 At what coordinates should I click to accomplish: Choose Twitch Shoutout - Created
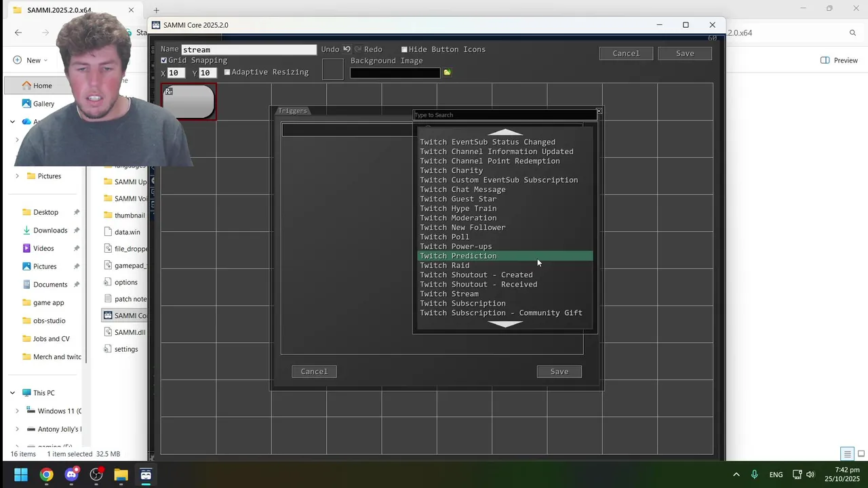tap(505, 275)
